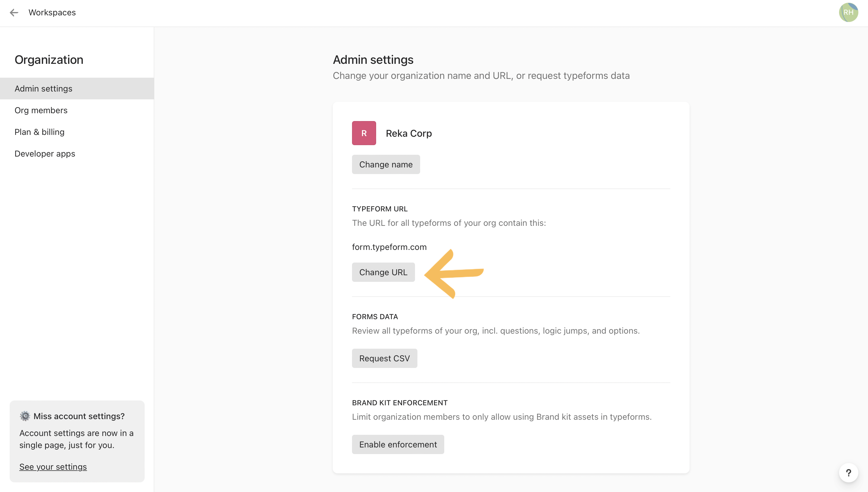
Task: Open Org members section
Action: 77,110
